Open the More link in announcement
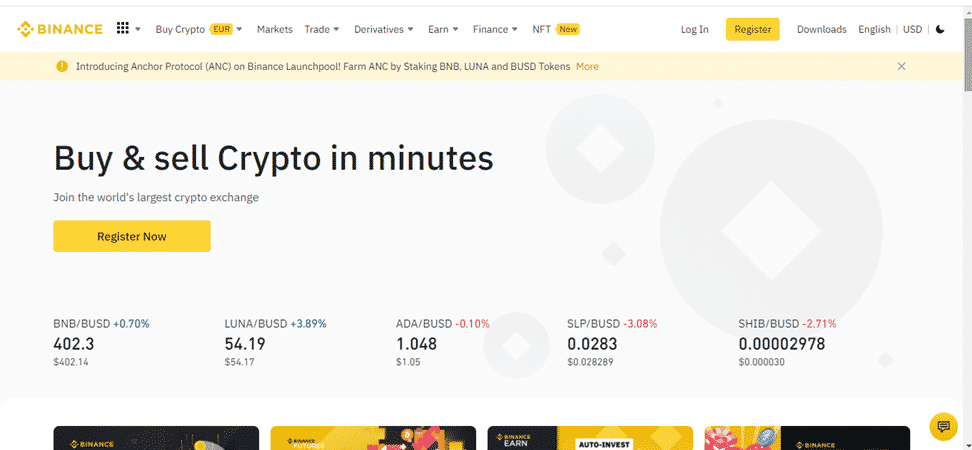The image size is (972, 450). pyautogui.click(x=587, y=66)
